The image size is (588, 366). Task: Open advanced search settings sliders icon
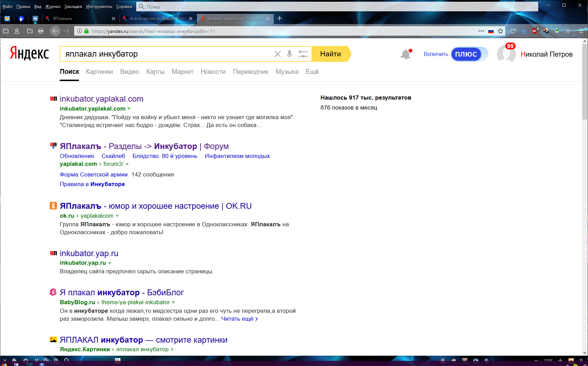tap(303, 54)
